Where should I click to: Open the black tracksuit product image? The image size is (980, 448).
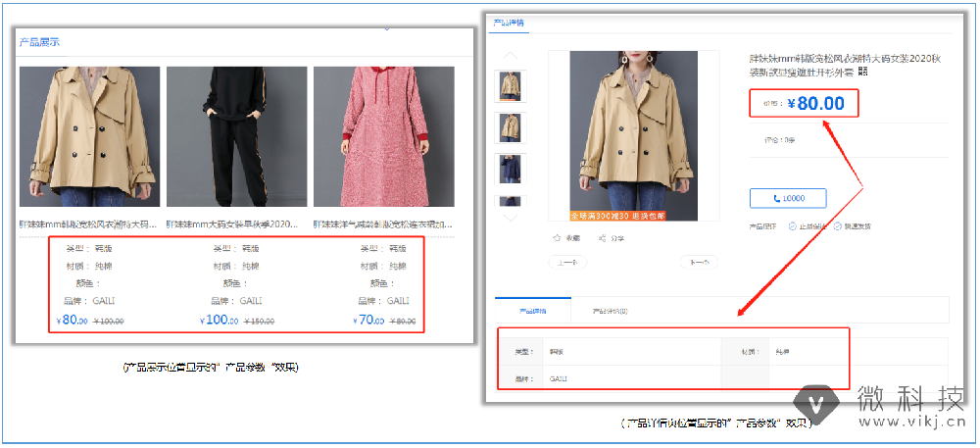(236, 136)
